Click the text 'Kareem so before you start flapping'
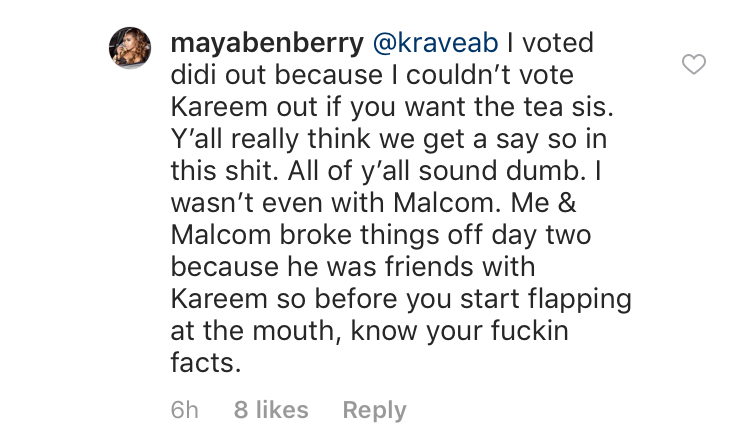Screen dimensions: 750x440 [401, 299]
